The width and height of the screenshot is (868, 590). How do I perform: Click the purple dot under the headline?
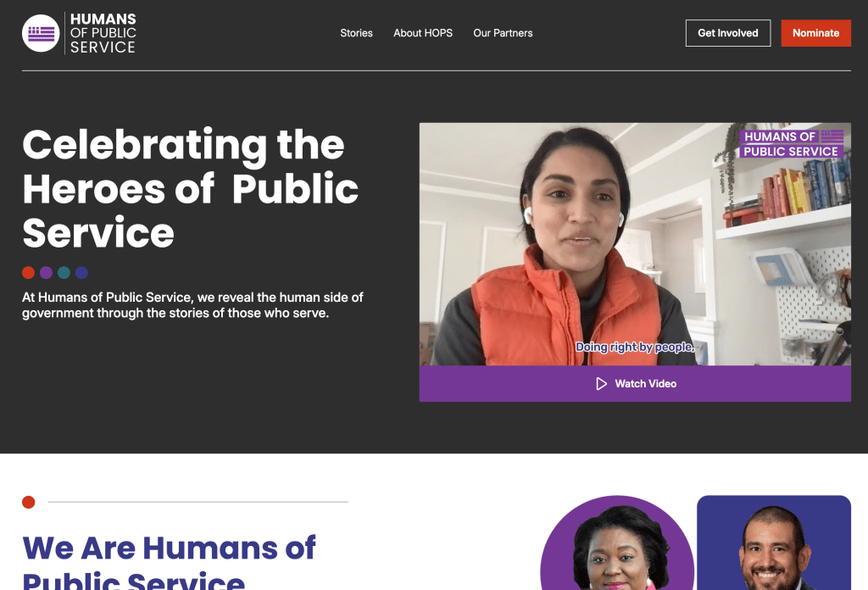point(46,272)
